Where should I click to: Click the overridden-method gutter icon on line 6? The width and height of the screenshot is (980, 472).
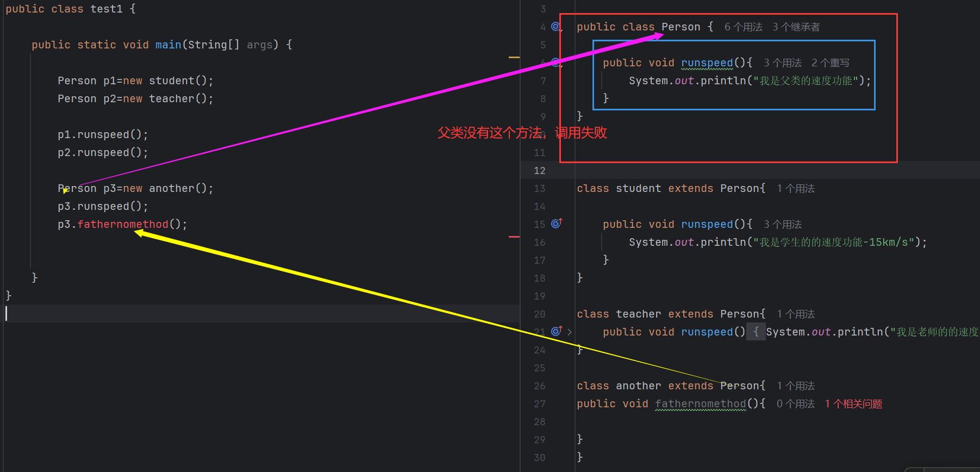(x=555, y=63)
